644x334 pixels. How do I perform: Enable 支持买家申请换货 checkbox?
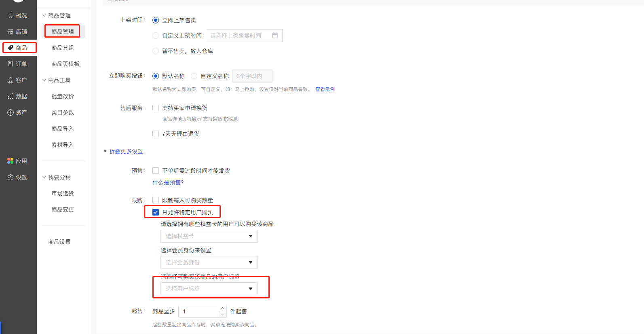156,108
